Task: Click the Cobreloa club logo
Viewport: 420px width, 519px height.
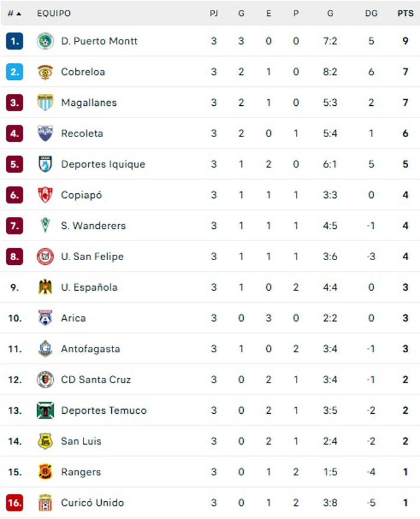Action: tap(45, 72)
